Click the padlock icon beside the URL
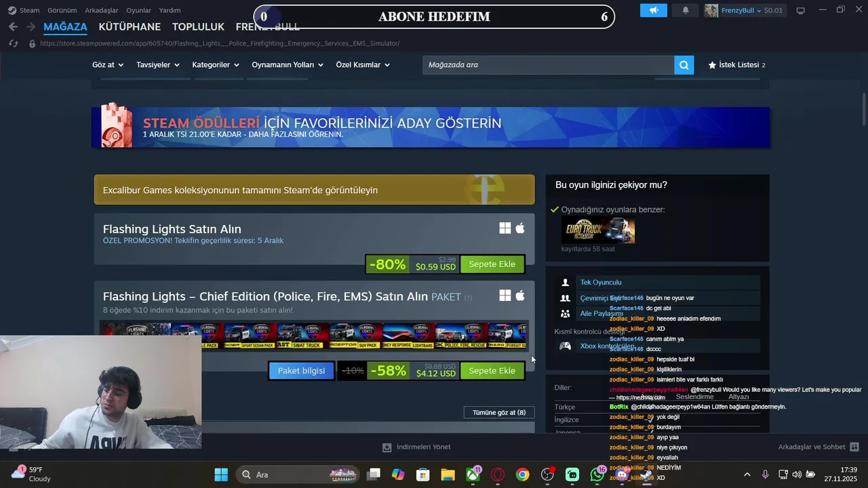The height and width of the screenshot is (488, 868). click(x=31, y=43)
